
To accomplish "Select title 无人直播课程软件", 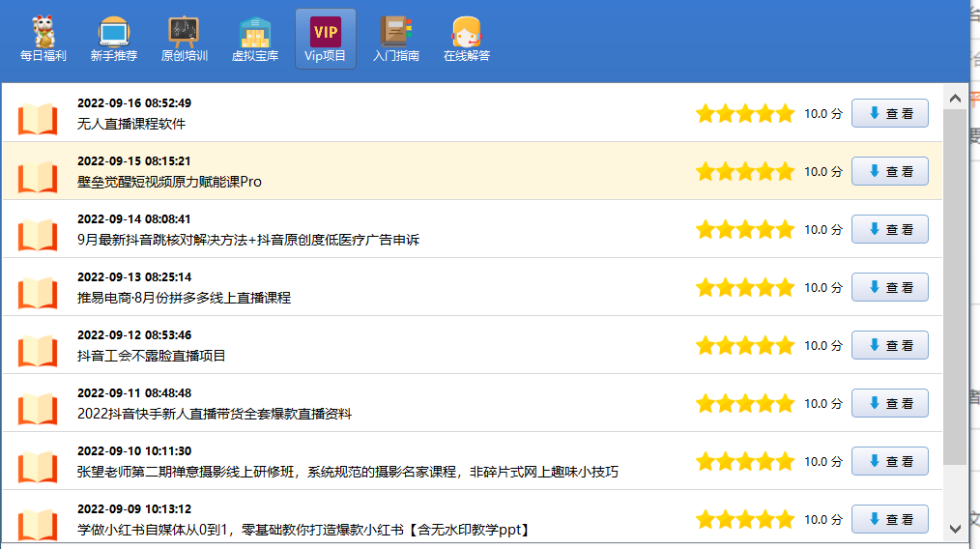I will 131,124.
